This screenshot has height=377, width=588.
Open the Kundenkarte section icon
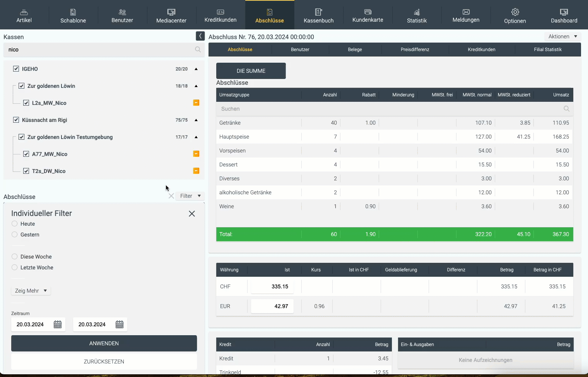click(x=368, y=12)
